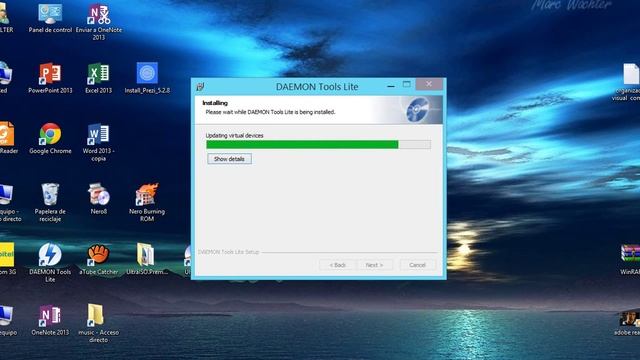Select the WinRAR icon at right edge
Screen dimensions: 640x360
[630, 259]
